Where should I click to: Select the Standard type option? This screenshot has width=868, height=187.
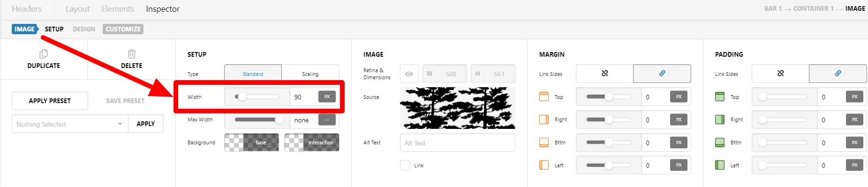pyautogui.click(x=253, y=74)
